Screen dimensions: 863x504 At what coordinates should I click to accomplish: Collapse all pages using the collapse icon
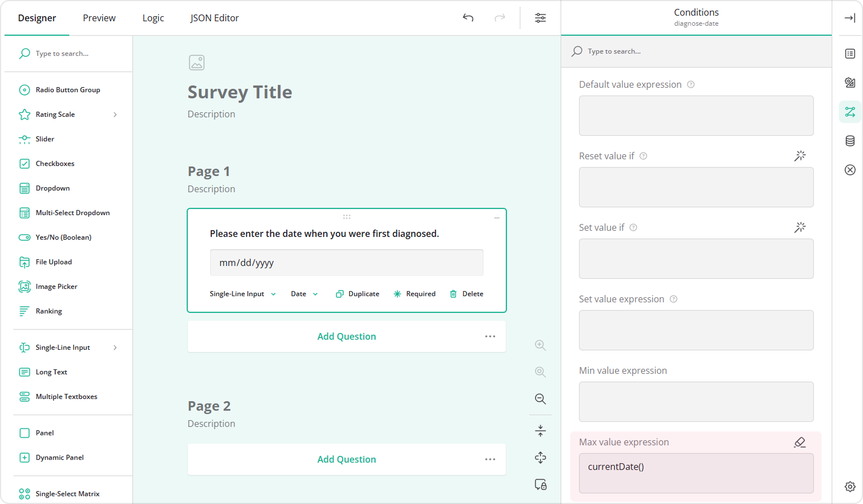tap(540, 430)
